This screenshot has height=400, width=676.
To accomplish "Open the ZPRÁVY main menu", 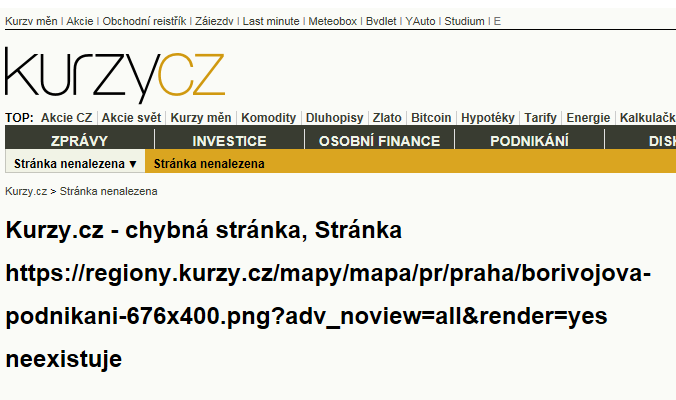I will [79, 141].
